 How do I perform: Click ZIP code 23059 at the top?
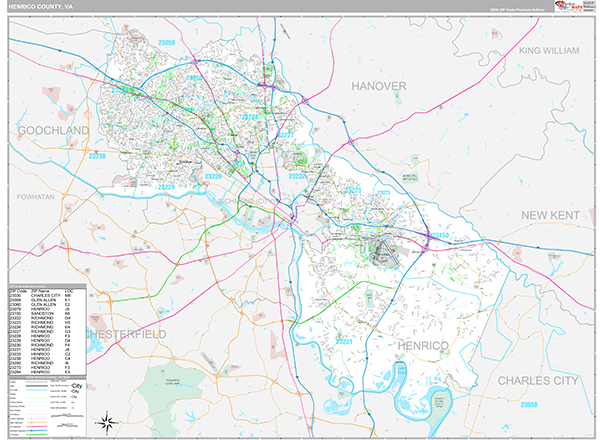tap(166, 43)
